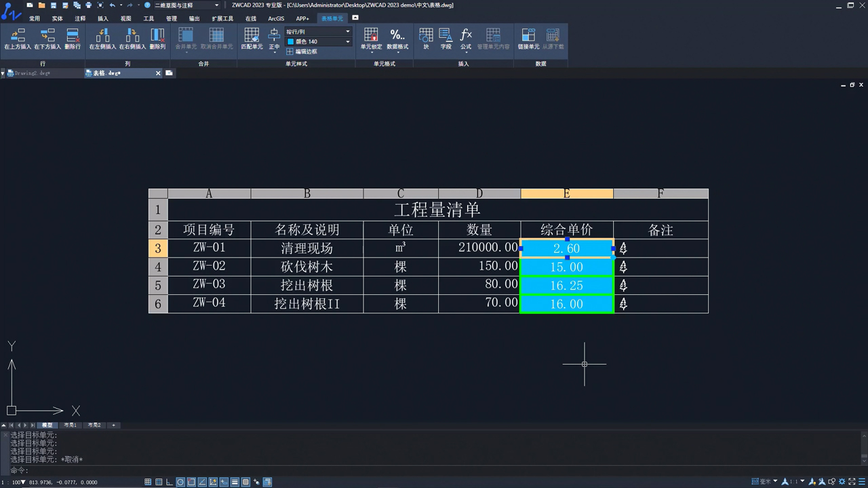
Task: Open the 布局1 layout tab
Action: tap(70, 425)
